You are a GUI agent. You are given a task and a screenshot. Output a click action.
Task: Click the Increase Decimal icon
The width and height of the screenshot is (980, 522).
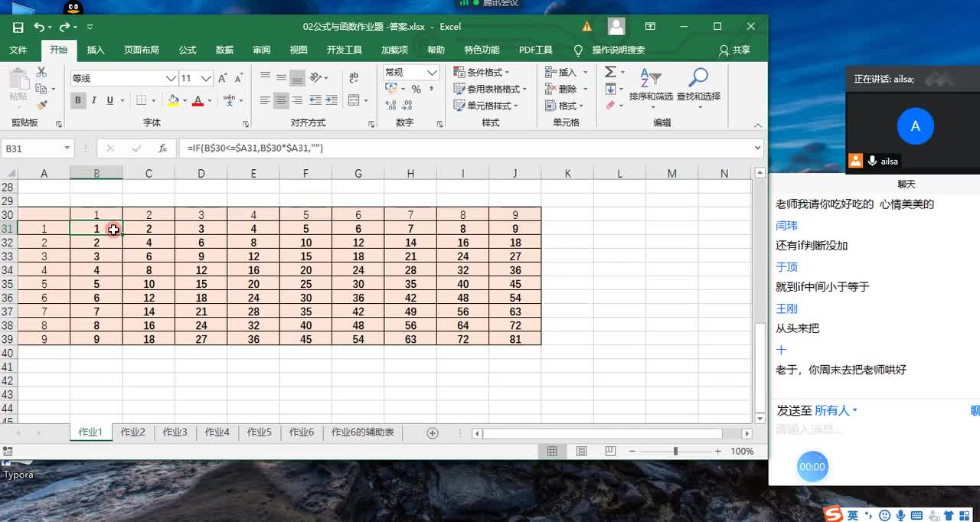click(x=392, y=106)
